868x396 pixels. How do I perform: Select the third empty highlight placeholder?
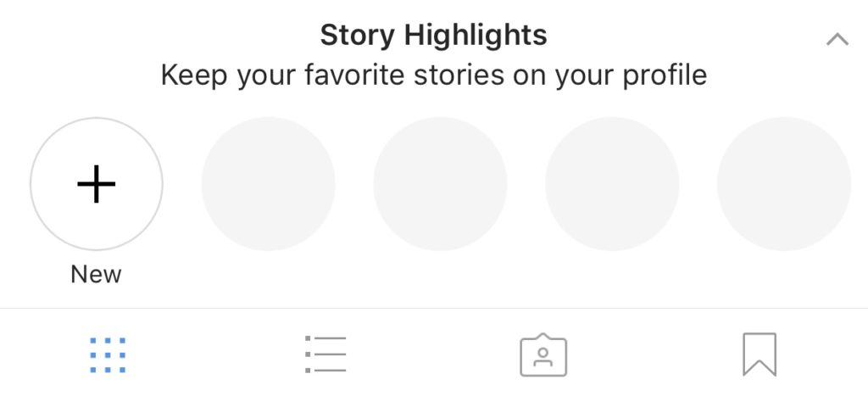coord(612,184)
